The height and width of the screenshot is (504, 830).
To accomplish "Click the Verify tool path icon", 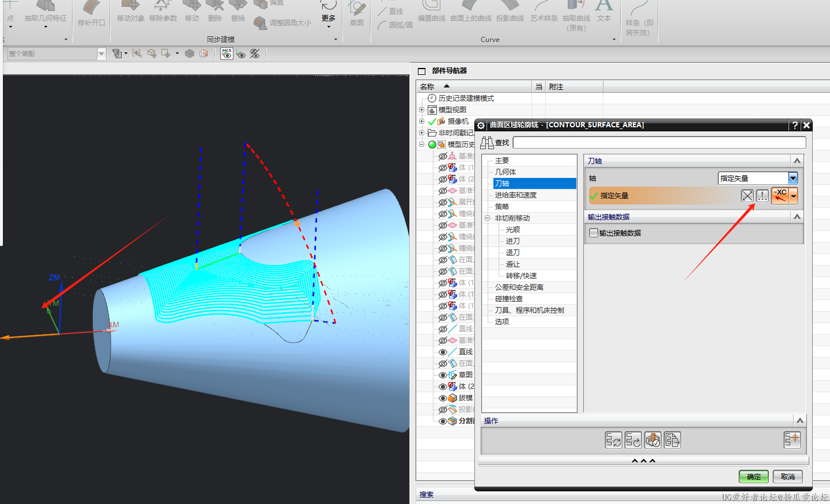I will pyautogui.click(x=652, y=440).
